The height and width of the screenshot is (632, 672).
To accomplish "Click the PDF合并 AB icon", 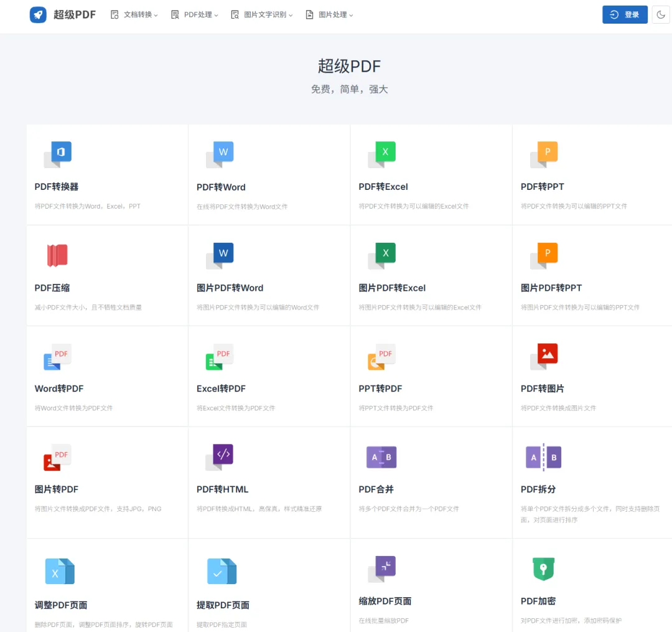I will click(381, 457).
